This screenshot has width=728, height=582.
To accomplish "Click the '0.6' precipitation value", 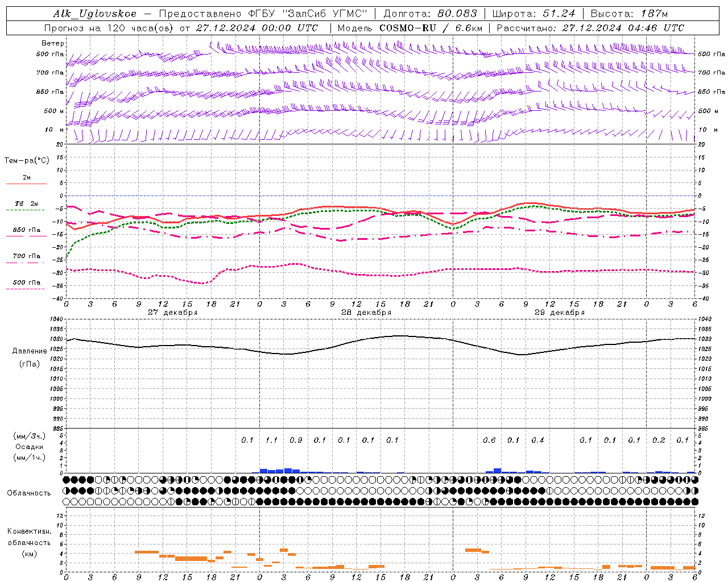I will point(489,440).
